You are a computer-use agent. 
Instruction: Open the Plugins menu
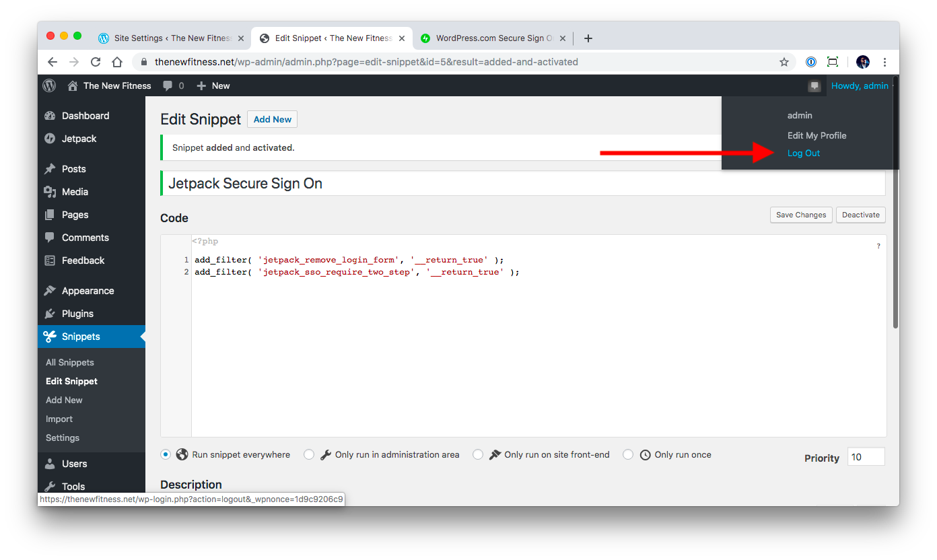(x=92, y=314)
